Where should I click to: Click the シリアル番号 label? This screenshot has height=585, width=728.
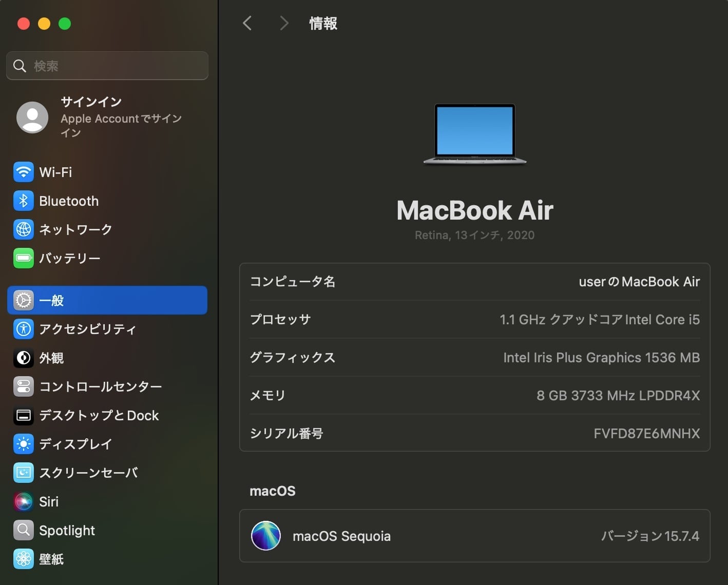[286, 434]
